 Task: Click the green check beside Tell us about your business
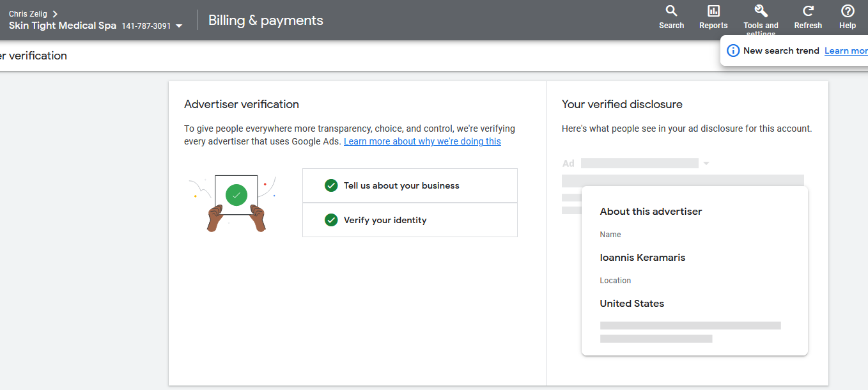331,185
